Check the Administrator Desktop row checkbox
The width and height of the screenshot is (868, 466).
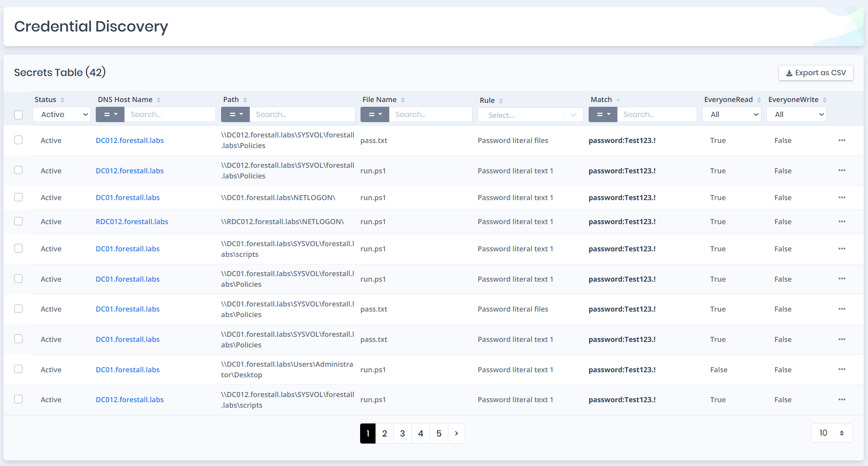[19, 369]
